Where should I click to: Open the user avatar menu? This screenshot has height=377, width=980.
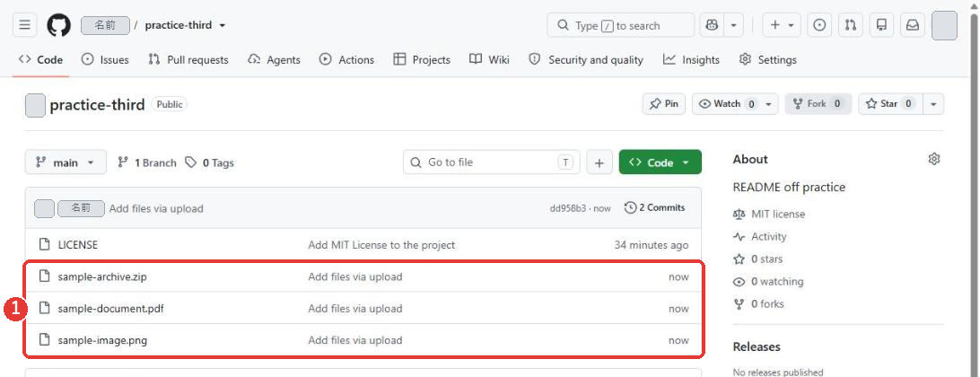[x=944, y=25]
